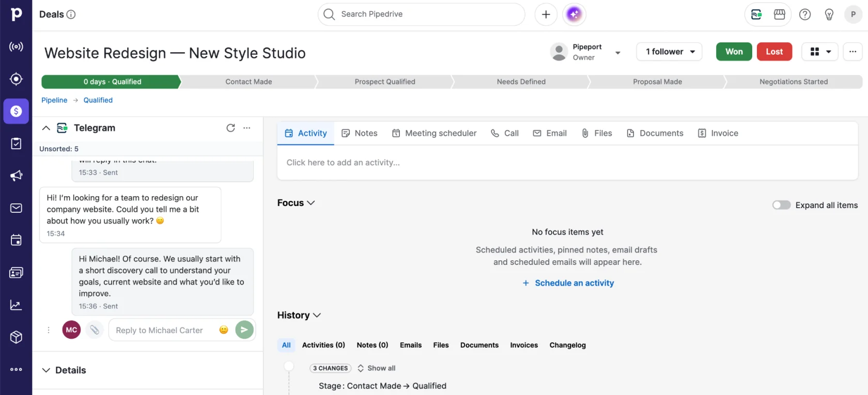This screenshot has height=395, width=868.
Task: Select the Activity tab
Action: 306,133
